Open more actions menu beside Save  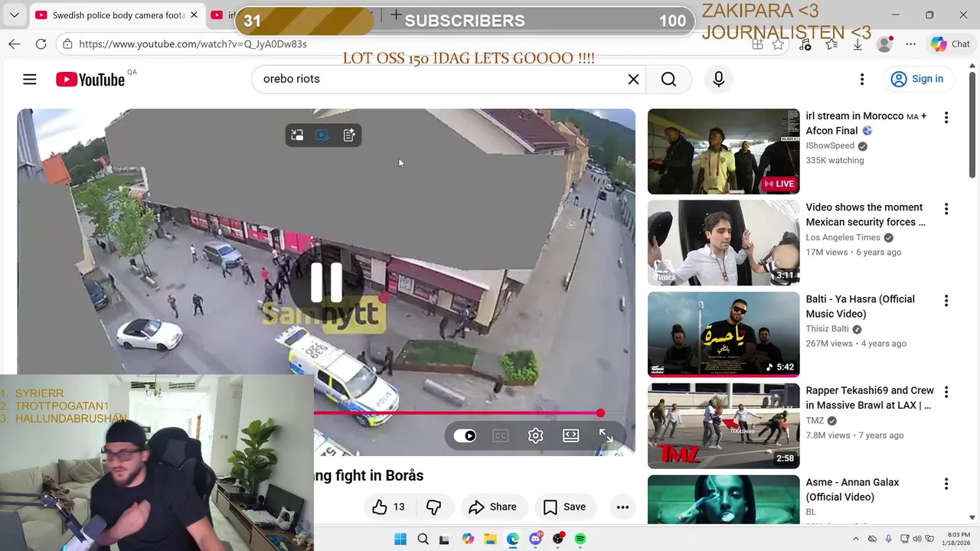click(x=622, y=507)
